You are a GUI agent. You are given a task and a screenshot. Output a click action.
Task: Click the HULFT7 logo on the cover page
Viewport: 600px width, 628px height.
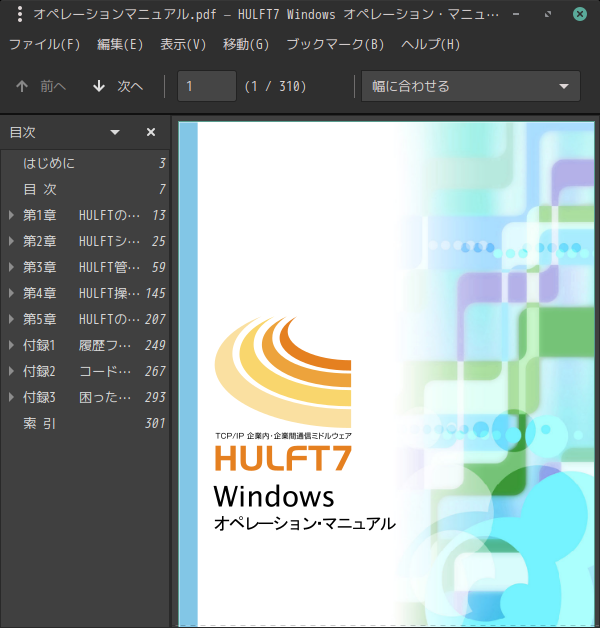[x=283, y=458]
